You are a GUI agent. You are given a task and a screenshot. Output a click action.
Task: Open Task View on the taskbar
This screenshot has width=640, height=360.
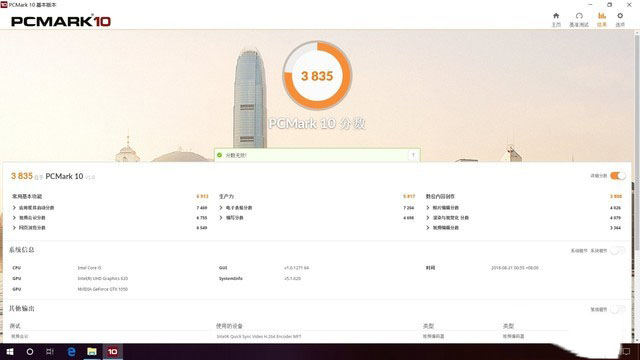[x=50, y=351]
